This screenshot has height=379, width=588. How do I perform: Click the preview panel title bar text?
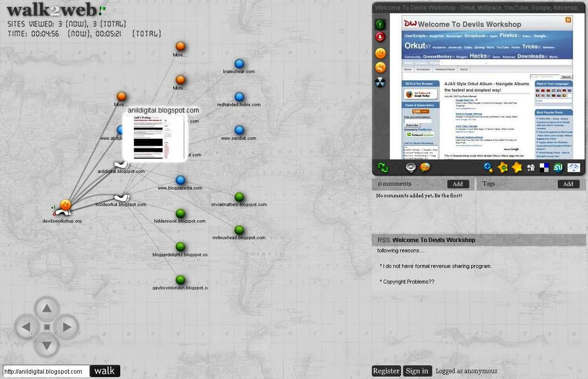coord(477,8)
